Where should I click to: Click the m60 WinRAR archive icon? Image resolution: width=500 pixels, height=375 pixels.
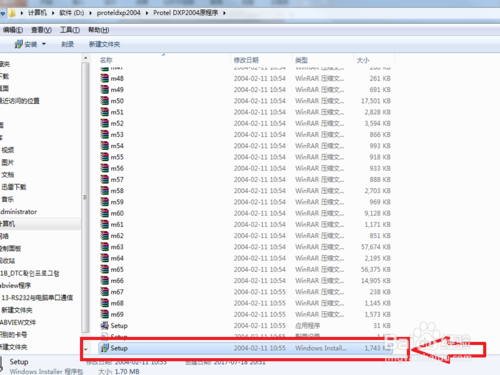tap(105, 213)
